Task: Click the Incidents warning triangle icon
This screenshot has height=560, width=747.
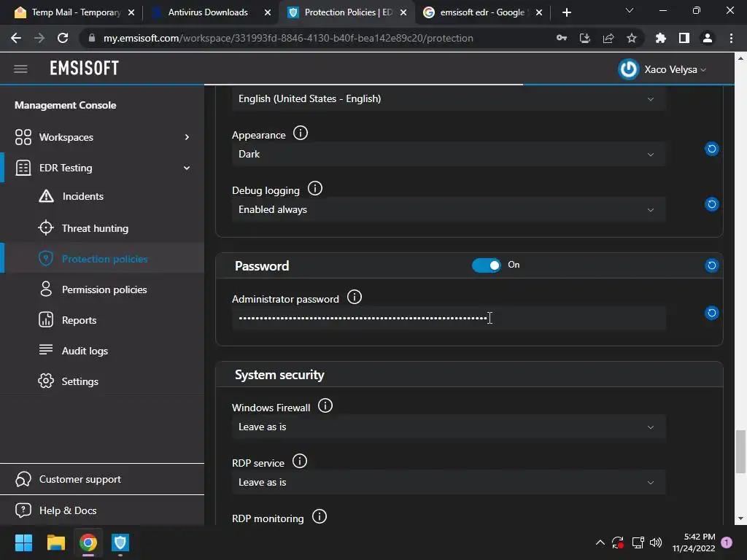Action: pyautogui.click(x=46, y=195)
